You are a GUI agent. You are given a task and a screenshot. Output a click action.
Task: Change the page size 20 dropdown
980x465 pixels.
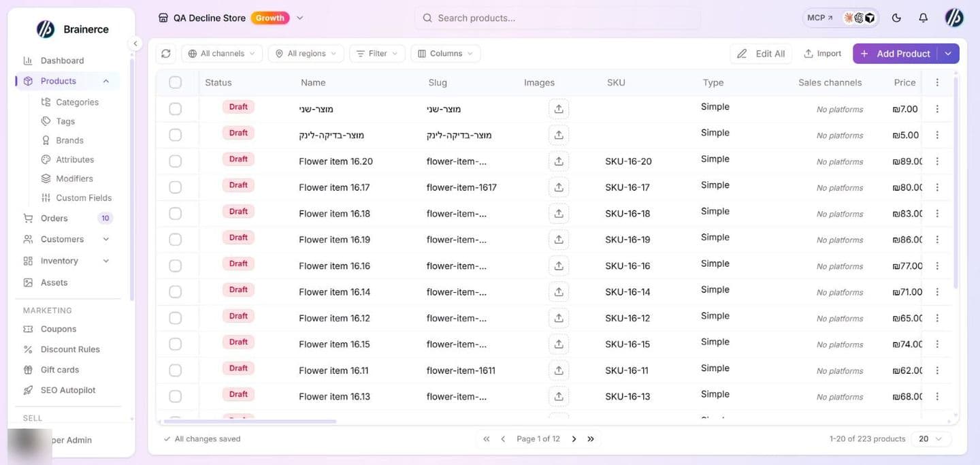(932, 439)
